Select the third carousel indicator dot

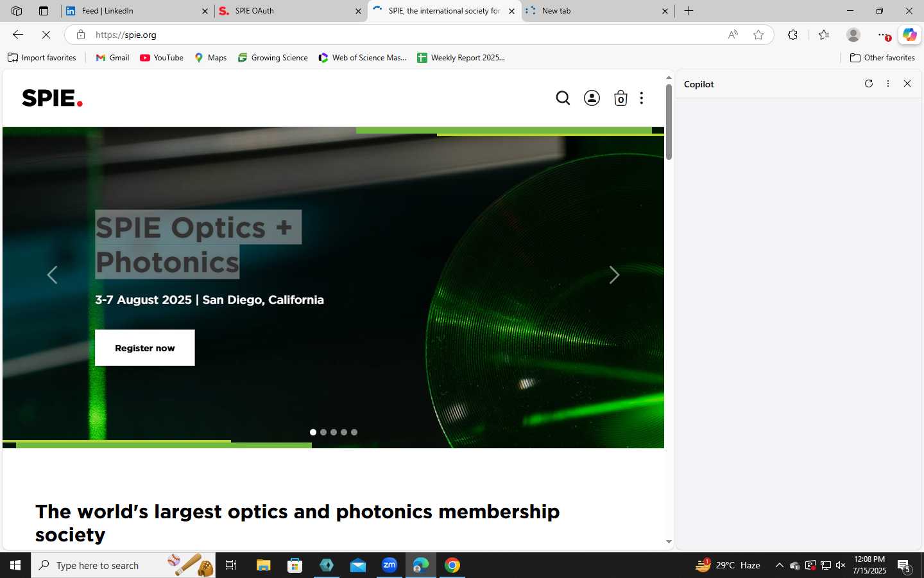pyautogui.click(x=334, y=432)
